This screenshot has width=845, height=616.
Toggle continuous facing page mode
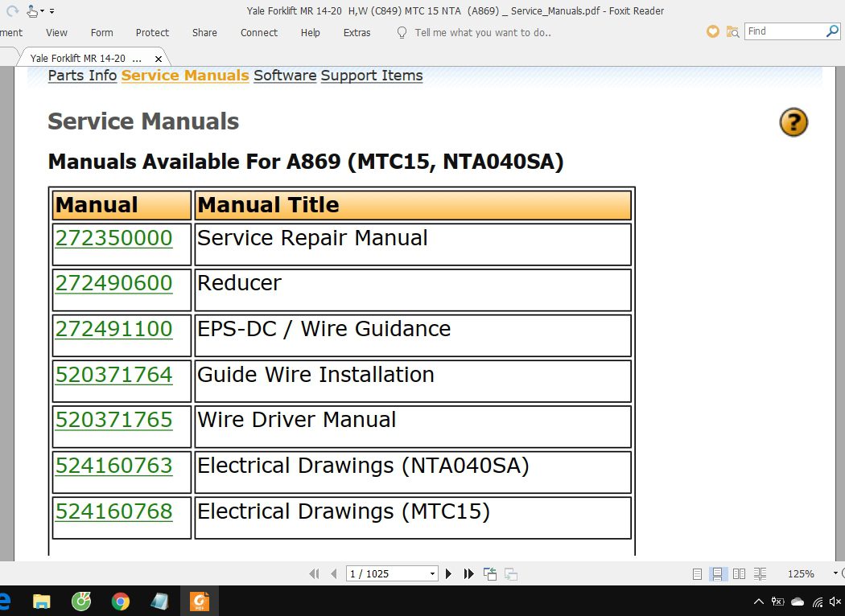760,573
